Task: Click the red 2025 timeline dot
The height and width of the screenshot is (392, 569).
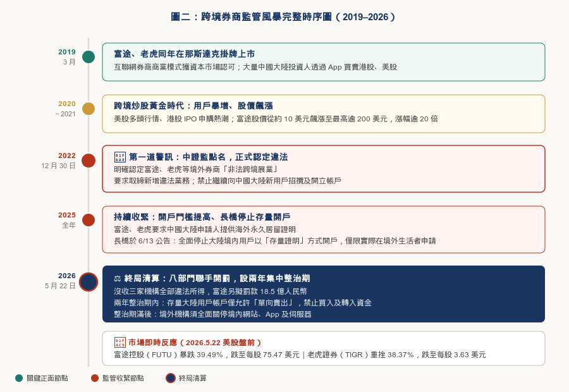Action: 89,220
